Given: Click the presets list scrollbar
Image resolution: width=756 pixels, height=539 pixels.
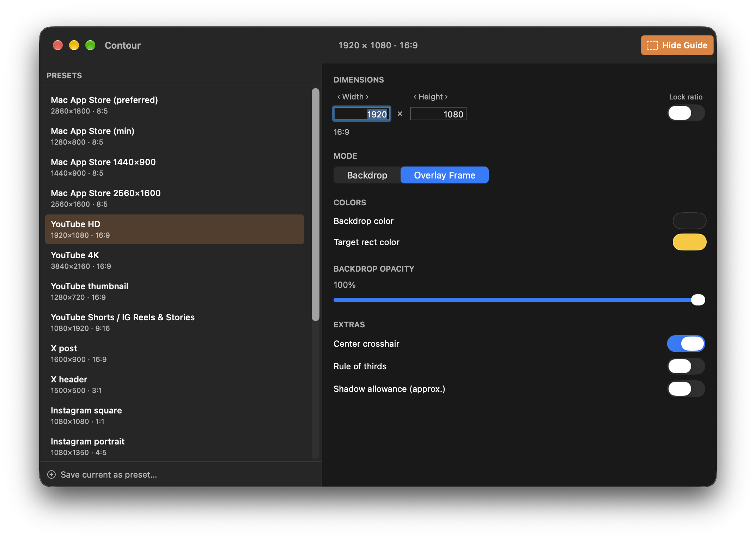Looking at the screenshot, I should (316, 205).
